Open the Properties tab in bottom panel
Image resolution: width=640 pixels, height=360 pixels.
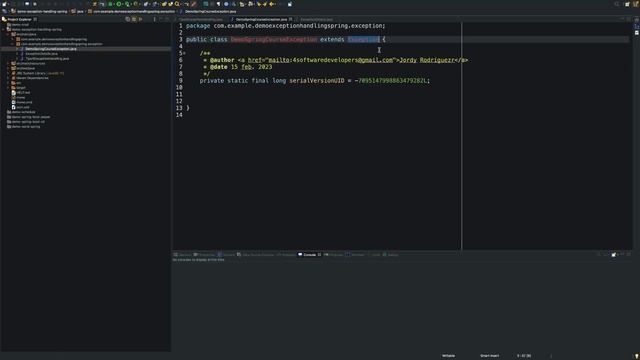204,255
